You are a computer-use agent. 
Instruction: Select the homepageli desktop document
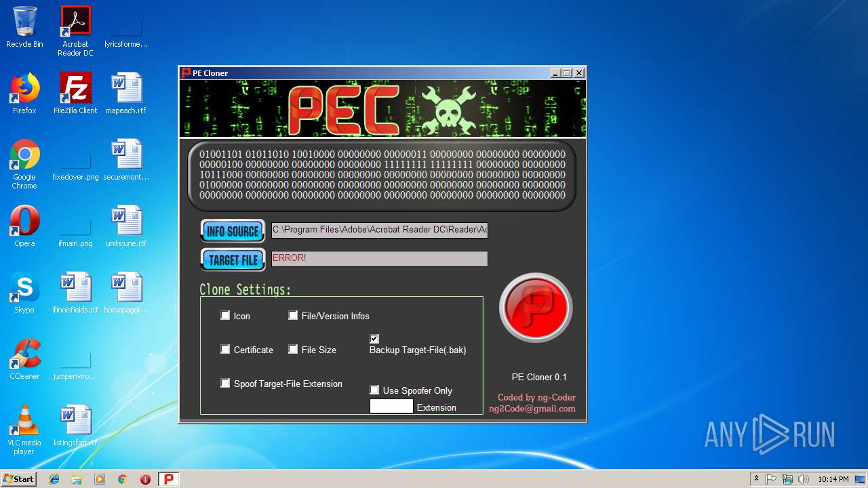click(x=126, y=293)
